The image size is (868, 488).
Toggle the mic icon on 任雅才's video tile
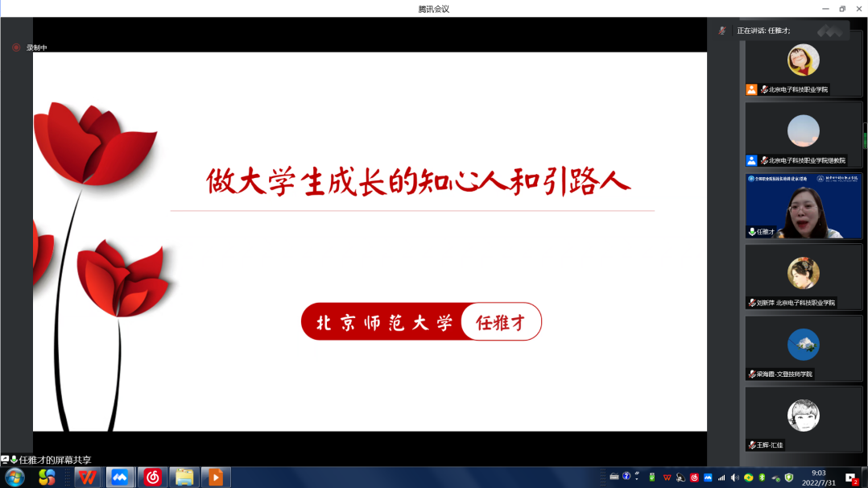752,231
